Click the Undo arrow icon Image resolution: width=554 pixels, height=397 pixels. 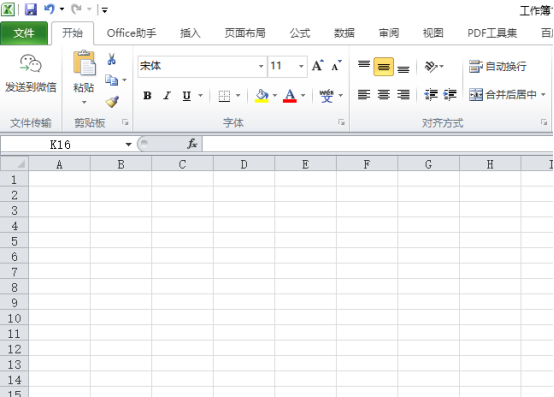[x=49, y=9]
